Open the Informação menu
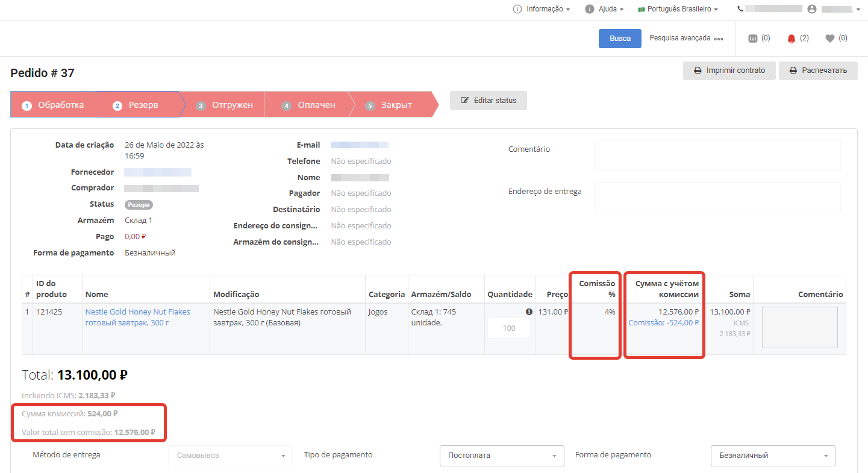The image size is (868, 473). click(541, 9)
